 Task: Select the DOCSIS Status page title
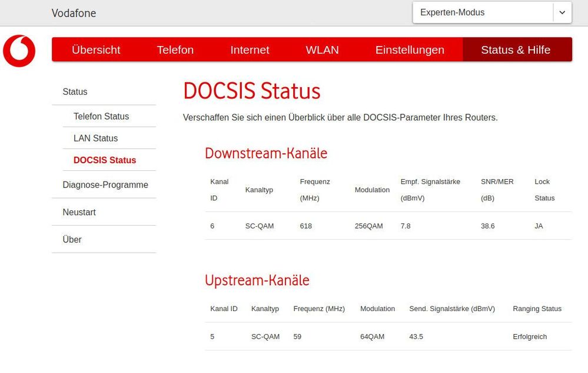[252, 91]
